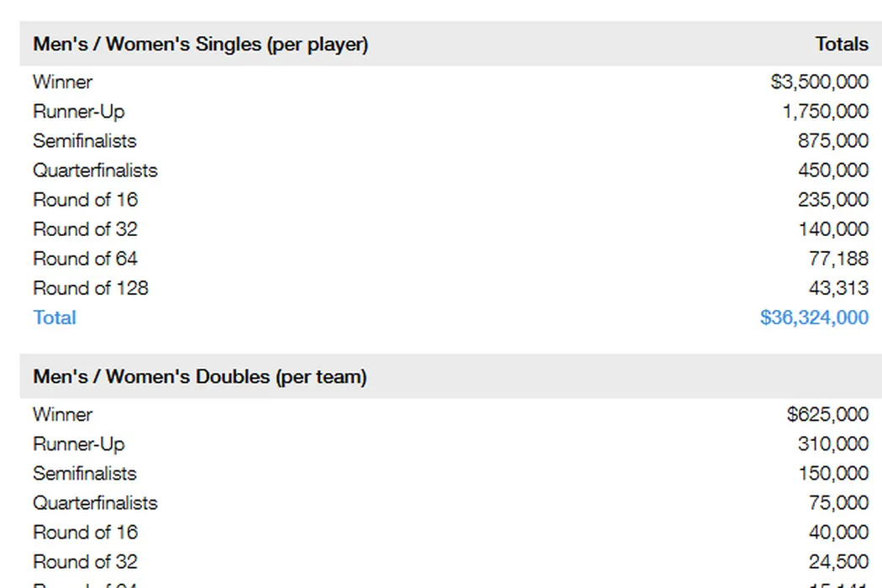
Task: Click the singles Semifinalists row label
Action: tap(84, 141)
